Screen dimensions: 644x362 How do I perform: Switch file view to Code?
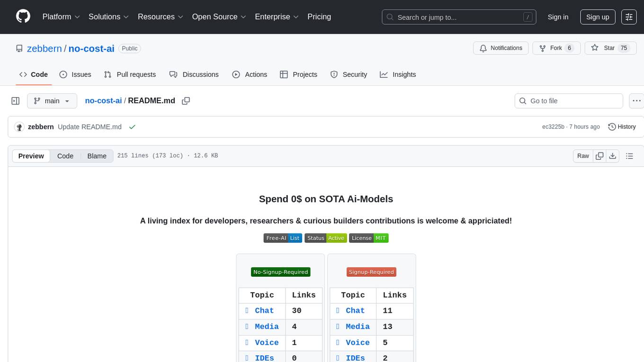click(x=65, y=156)
